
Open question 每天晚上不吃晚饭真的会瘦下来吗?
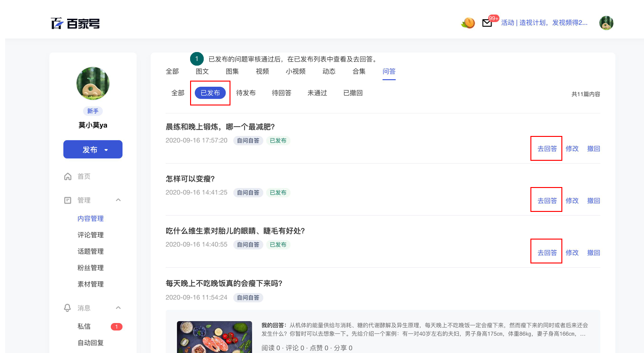click(224, 283)
